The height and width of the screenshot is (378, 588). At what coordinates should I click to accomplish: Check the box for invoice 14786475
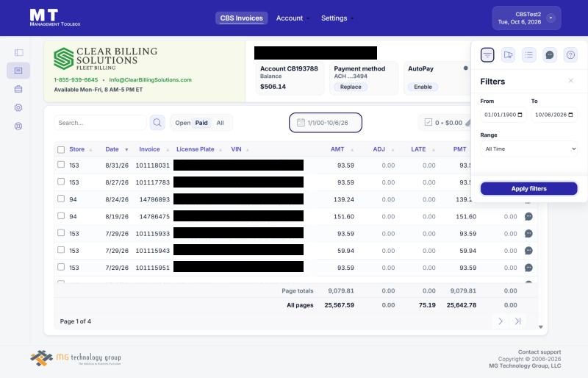tap(61, 215)
